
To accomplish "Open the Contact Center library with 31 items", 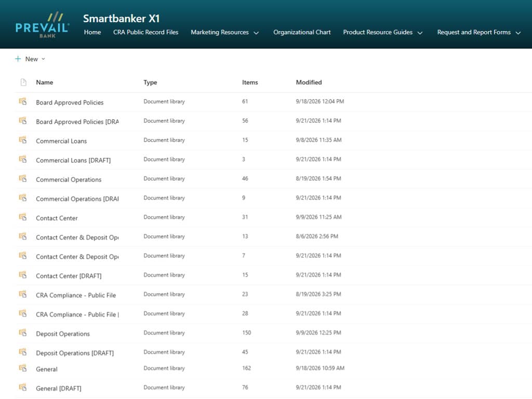I will [x=57, y=218].
